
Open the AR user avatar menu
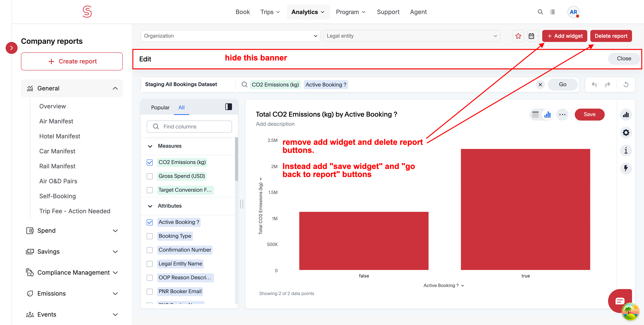pos(573,12)
